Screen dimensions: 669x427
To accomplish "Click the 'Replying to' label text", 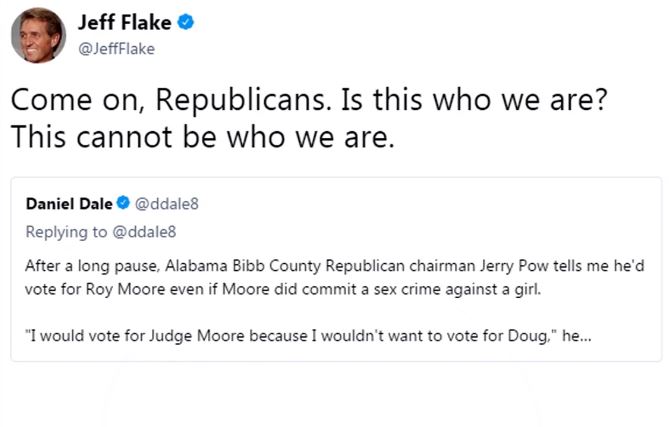I will (67, 233).
